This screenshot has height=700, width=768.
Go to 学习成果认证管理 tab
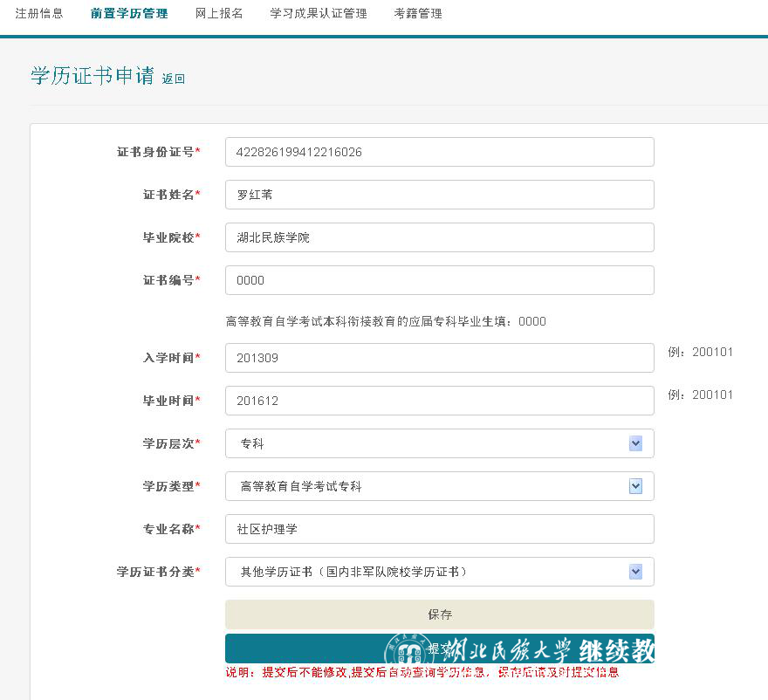319,14
